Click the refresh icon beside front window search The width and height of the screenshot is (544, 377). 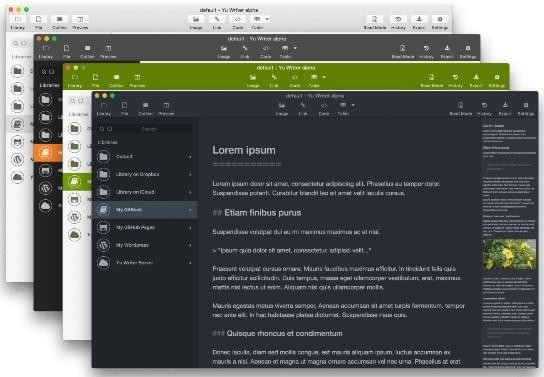(x=110, y=129)
